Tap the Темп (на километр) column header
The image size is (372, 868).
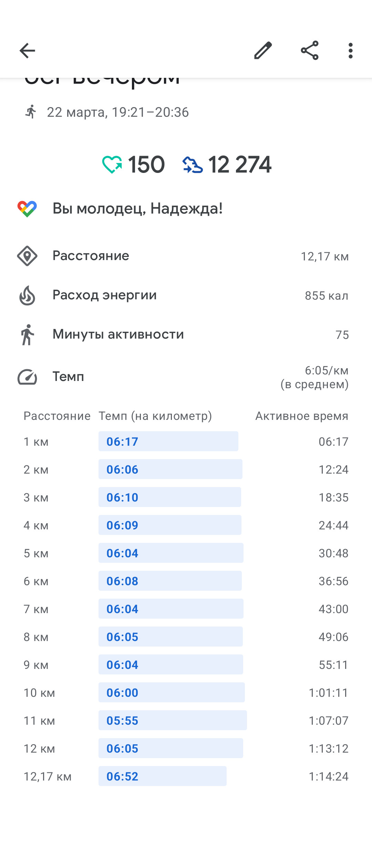coord(155,416)
